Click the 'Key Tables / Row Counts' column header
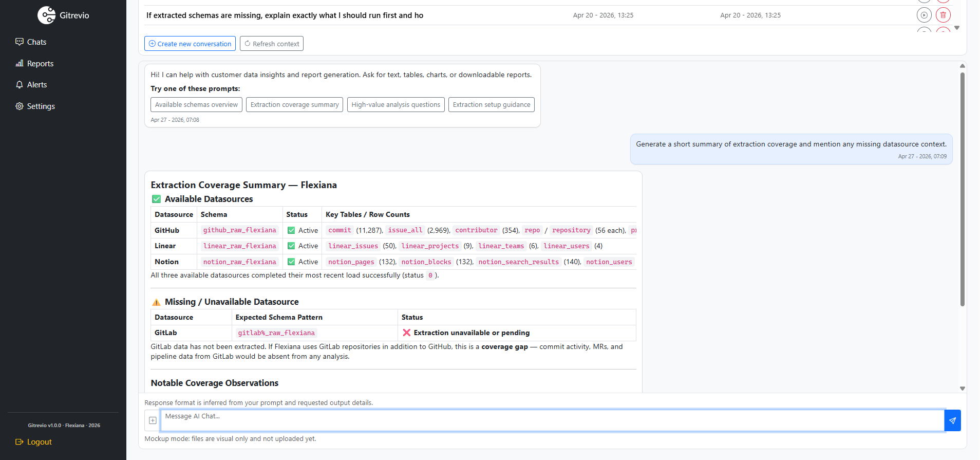 click(x=368, y=215)
